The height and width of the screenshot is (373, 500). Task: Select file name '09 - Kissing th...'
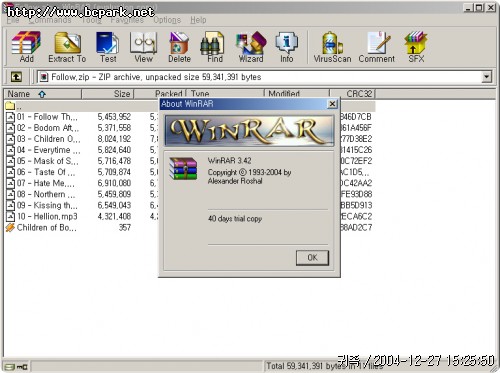pos(47,205)
